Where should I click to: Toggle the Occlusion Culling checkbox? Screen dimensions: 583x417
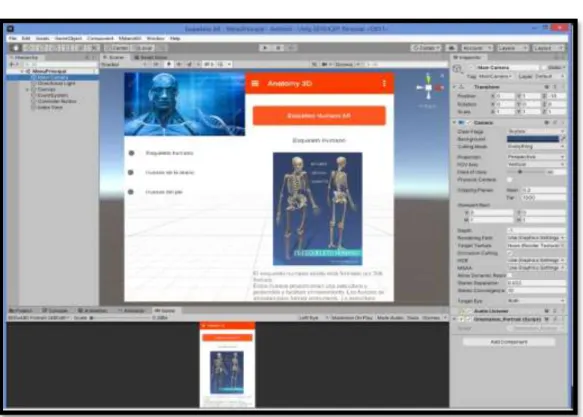point(510,253)
